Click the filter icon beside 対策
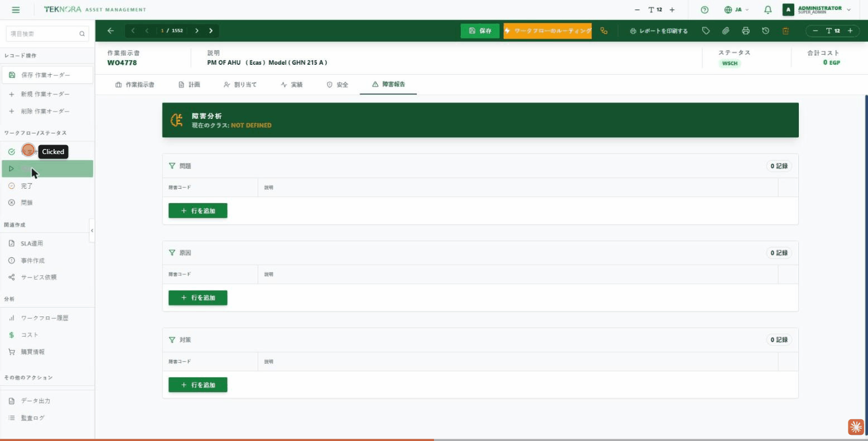 (172, 339)
